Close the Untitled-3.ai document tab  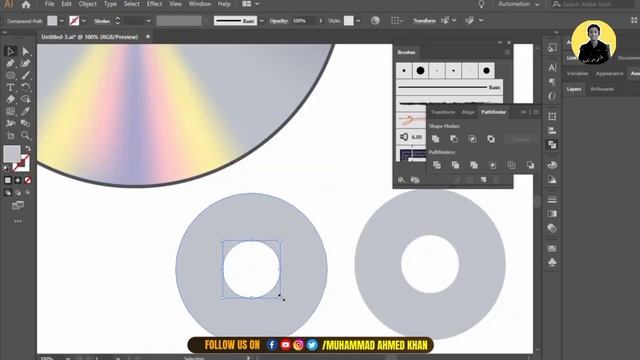(148, 37)
